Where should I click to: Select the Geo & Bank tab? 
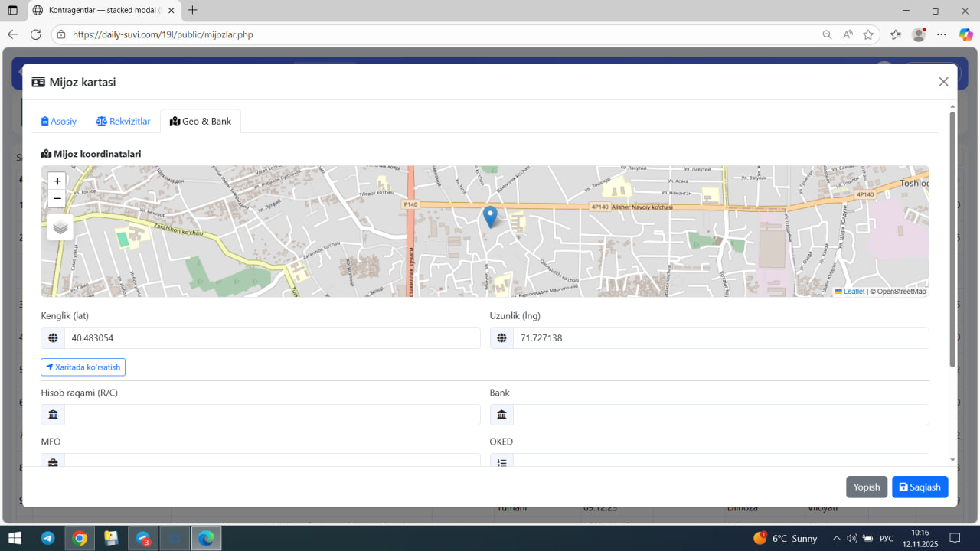[x=201, y=122]
